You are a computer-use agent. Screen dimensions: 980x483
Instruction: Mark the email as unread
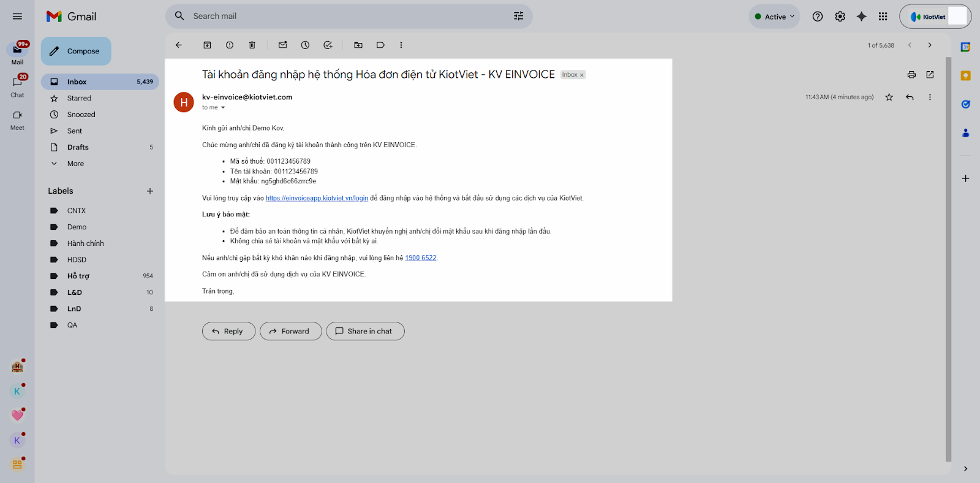[282, 45]
